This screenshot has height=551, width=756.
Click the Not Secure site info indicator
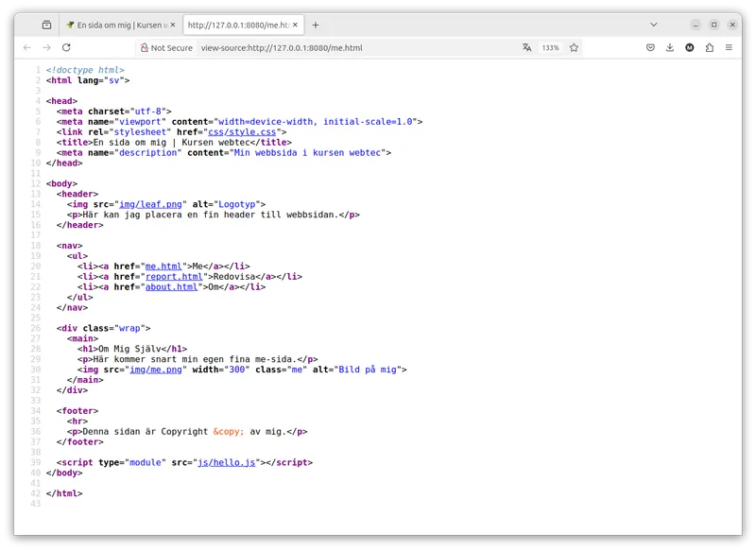point(166,47)
